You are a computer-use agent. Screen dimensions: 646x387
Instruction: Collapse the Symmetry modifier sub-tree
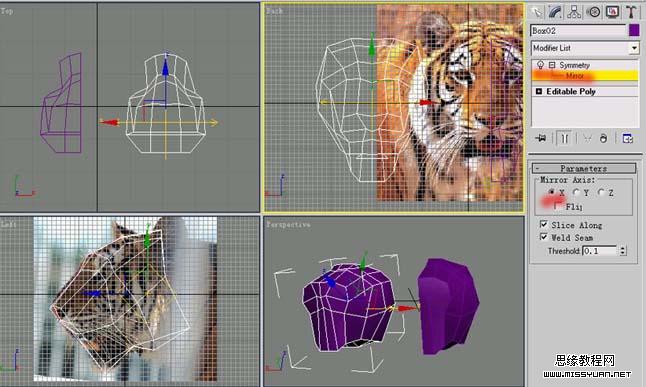552,65
